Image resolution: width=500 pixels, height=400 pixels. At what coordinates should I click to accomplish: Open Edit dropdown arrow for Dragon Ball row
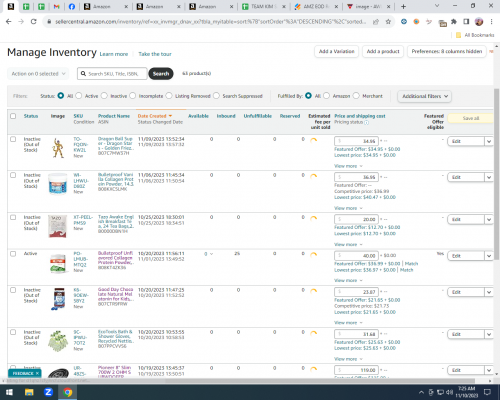point(489,141)
